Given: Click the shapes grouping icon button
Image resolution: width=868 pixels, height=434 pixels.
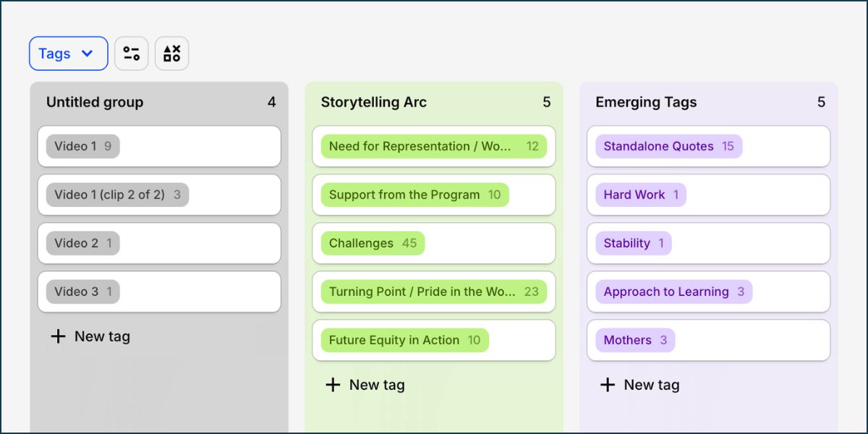Looking at the screenshot, I should (172, 54).
